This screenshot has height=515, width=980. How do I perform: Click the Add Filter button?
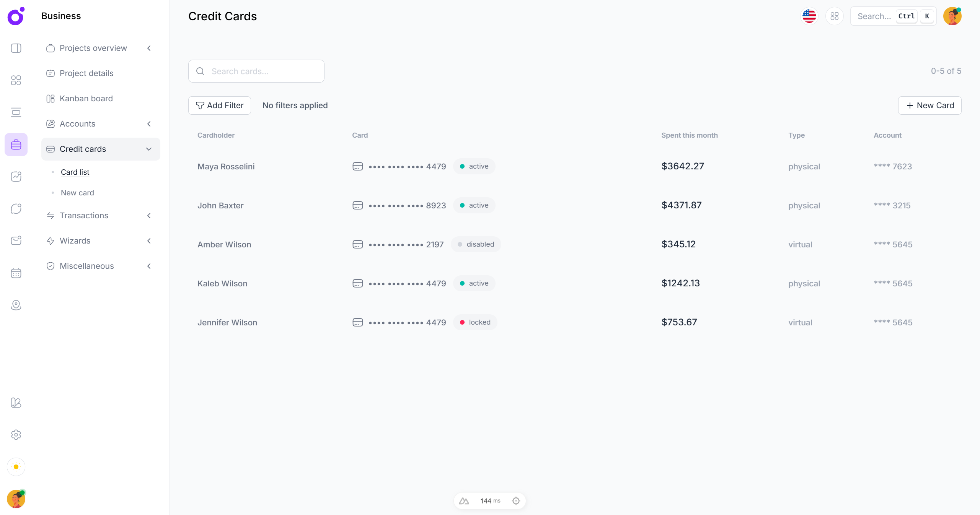click(x=220, y=106)
